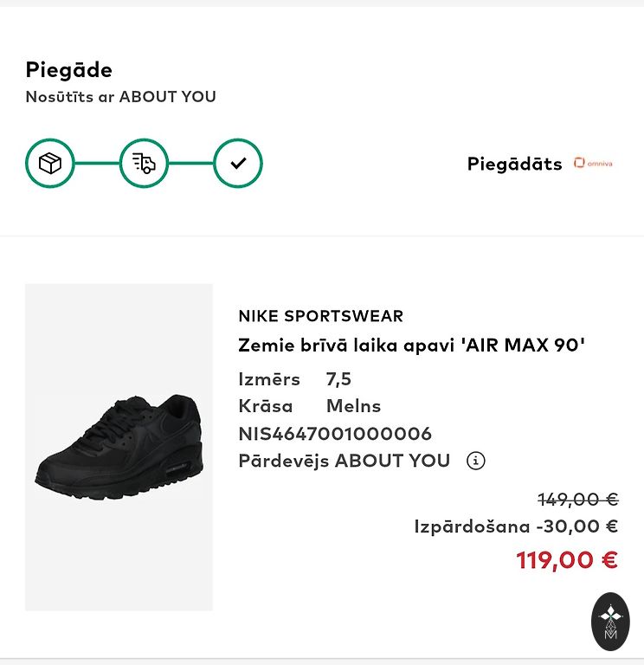Click the Piegāde section heading
The width and height of the screenshot is (644, 665).
click(x=68, y=70)
